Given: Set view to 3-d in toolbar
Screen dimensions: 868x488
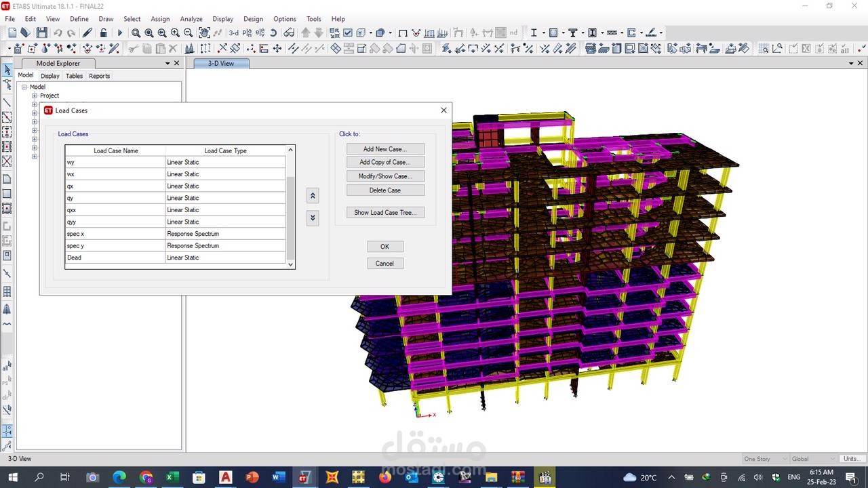Looking at the screenshot, I should (x=233, y=33).
